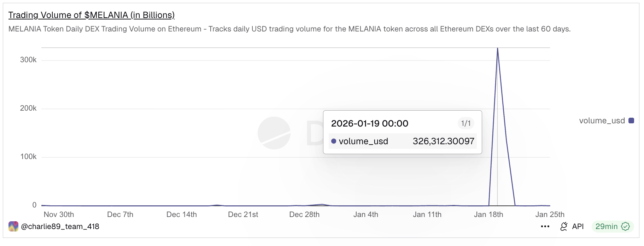Viewport: 644px width, 246px height.
Task: Click the 300k y-axis label
Action: point(28,60)
